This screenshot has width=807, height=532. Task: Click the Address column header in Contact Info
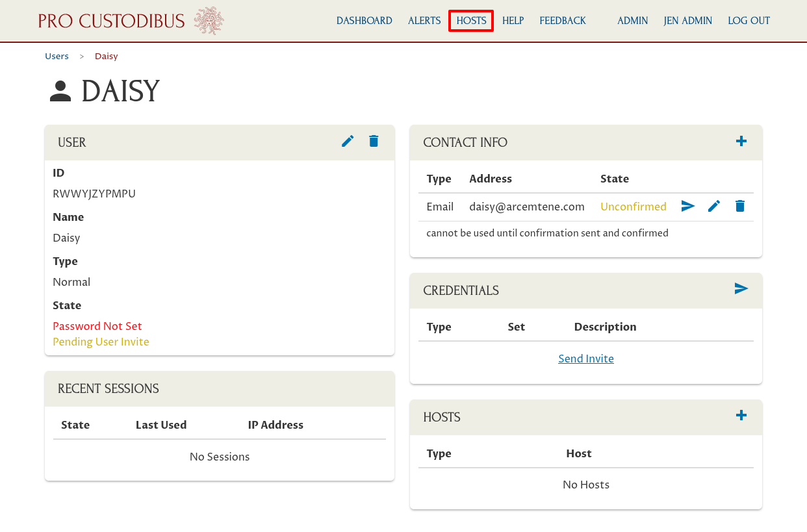pyautogui.click(x=491, y=179)
